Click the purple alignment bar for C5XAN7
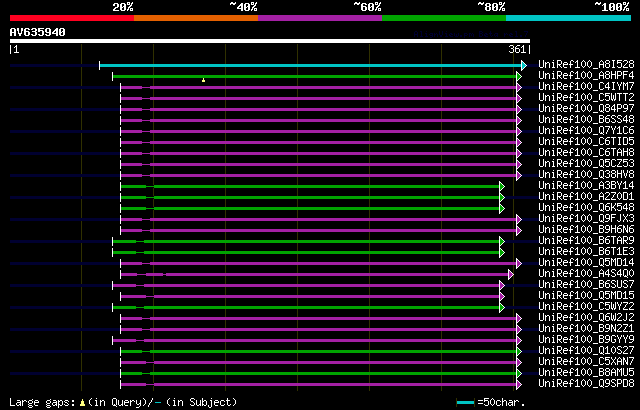Viewport: 640px width, 410px height. pyautogui.click(x=318, y=362)
